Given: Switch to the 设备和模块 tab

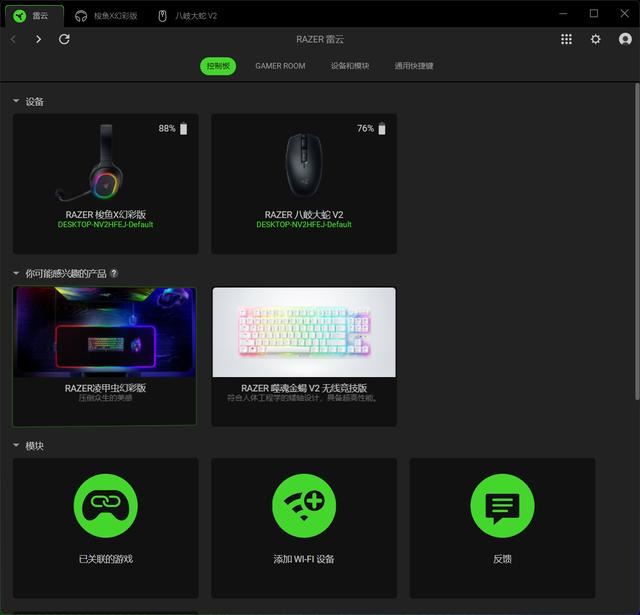Looking at the screenshot, I should click(x=350, y=66).
